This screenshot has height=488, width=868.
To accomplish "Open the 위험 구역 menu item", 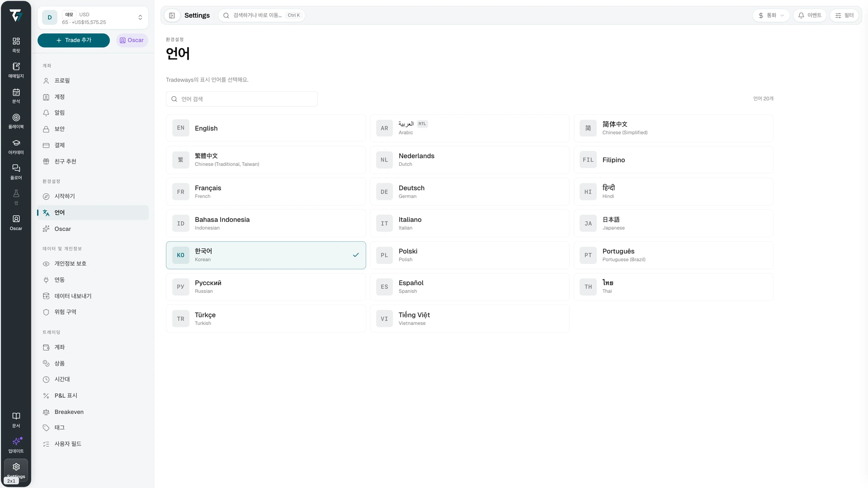I will pos(93,312).
